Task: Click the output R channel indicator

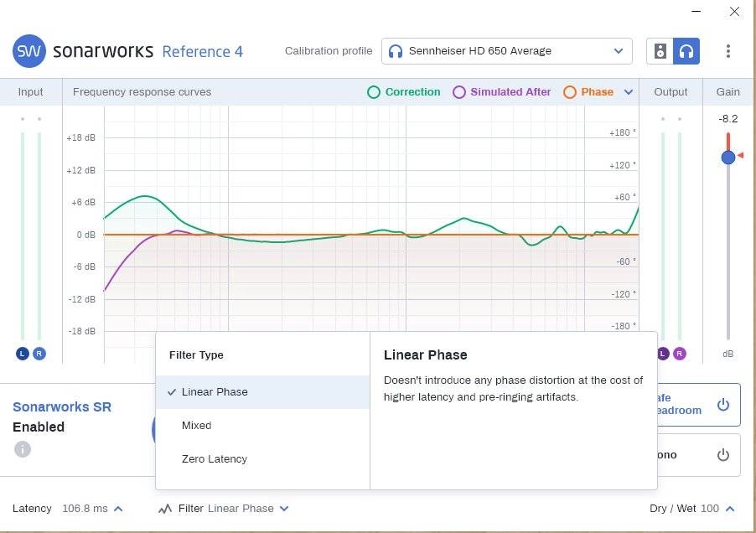Action: pos(680,354)
